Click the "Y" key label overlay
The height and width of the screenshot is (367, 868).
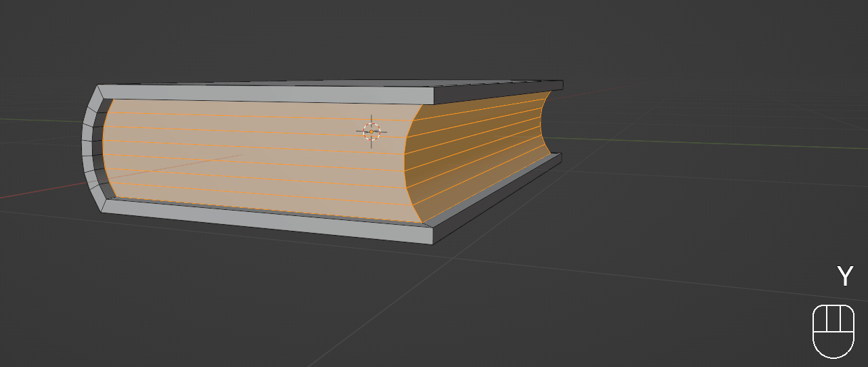click(844, 276)
